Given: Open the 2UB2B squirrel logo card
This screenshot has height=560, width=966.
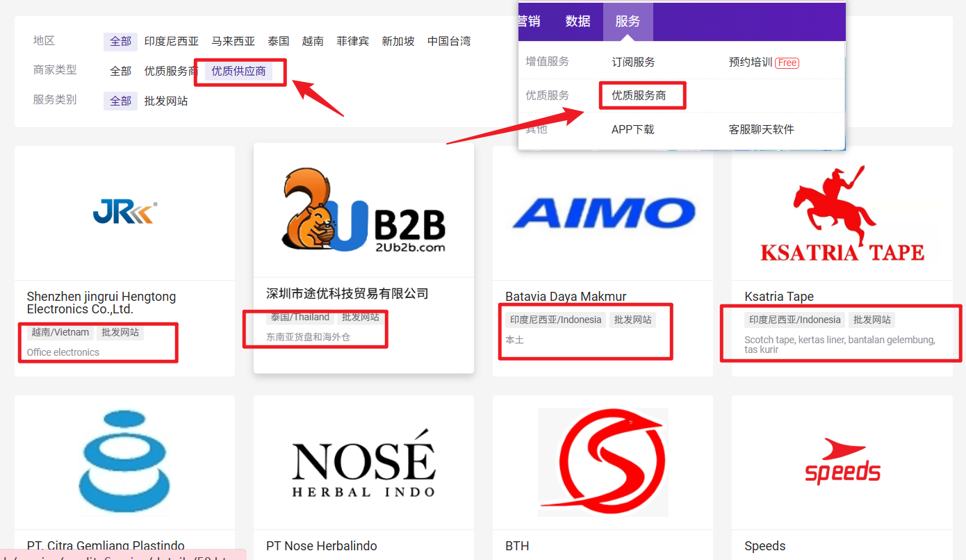Looking at the screenshot, I should click(363, 210).
